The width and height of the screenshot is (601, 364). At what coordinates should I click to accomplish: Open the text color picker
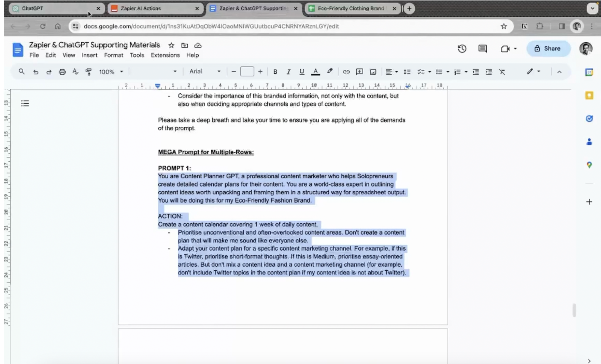pos(315,72)
